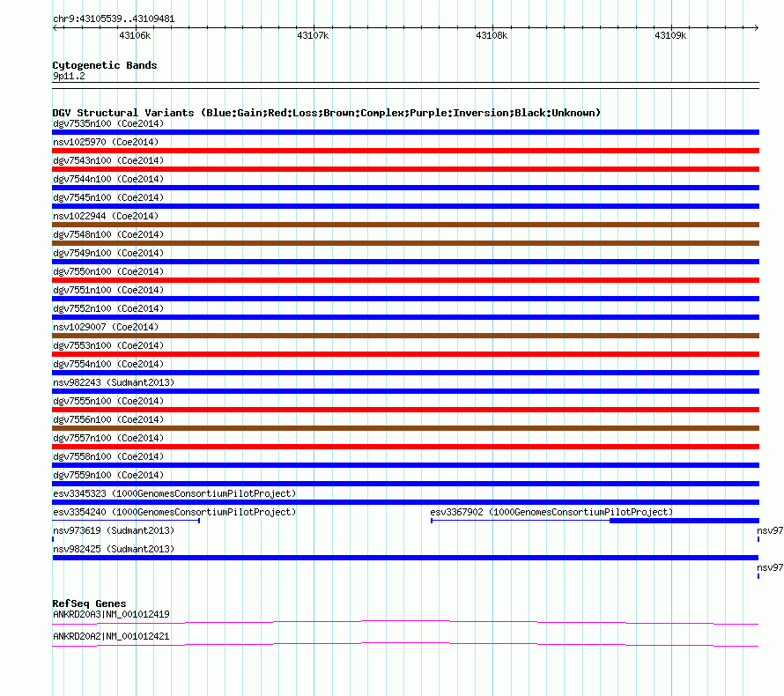
Task: Select the nsv982425 (Sudmant2013) label
Action: 114,549
